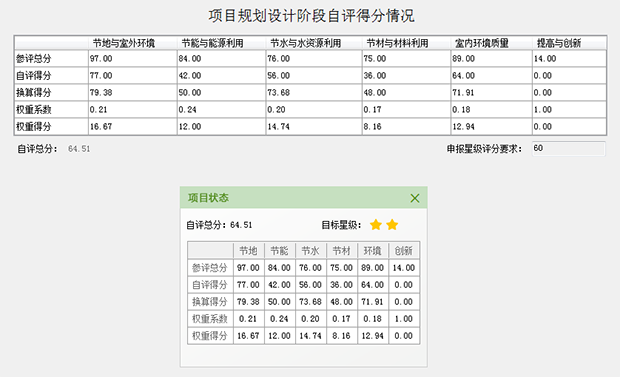This screenshot has width=620, height=377.
Task: Select the 1.00 weight cell in the main table
Action: pyautogui.click(x=569, y=110)
